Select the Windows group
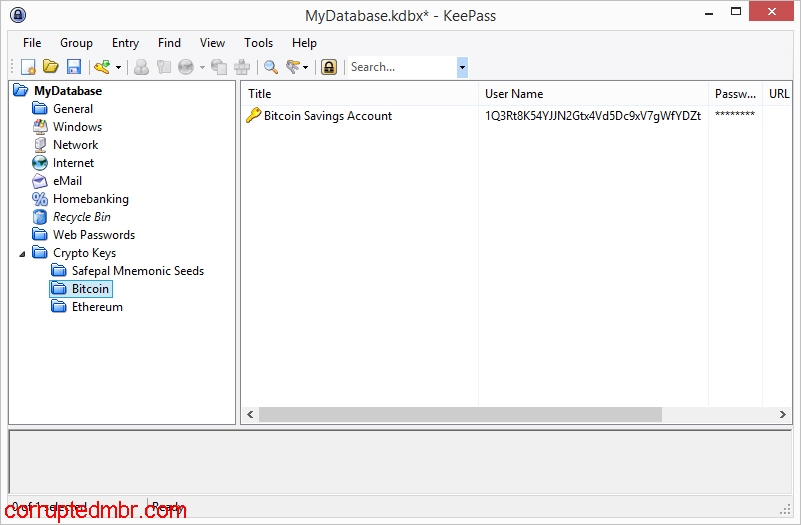Image resolution: width=801 pixels, height=525 pixels. tap(78, 127)
